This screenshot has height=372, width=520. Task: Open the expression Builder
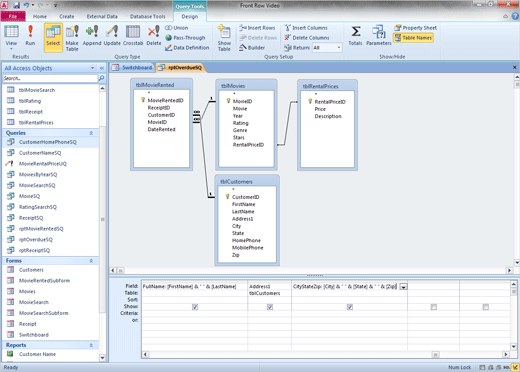pos(252,48)
